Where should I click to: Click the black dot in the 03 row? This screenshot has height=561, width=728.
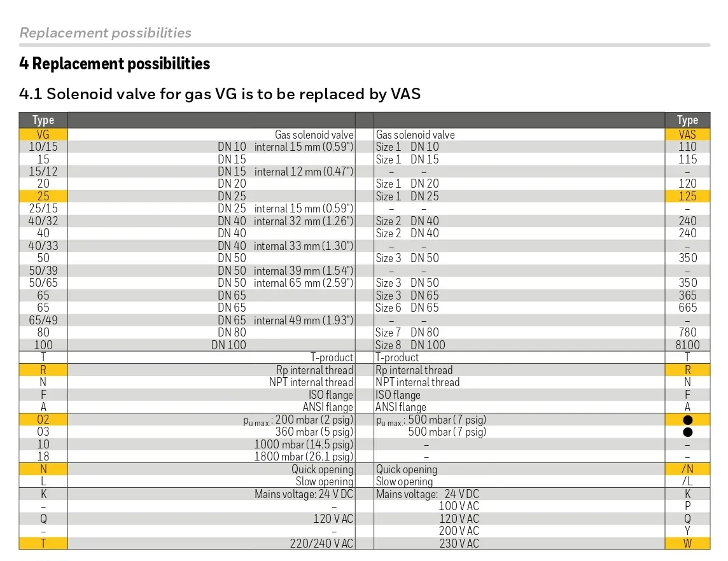[x=687, y=433]
